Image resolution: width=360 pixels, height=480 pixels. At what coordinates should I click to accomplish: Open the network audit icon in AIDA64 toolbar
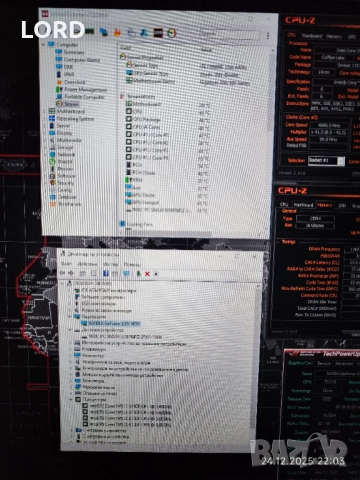click(104, 32)
